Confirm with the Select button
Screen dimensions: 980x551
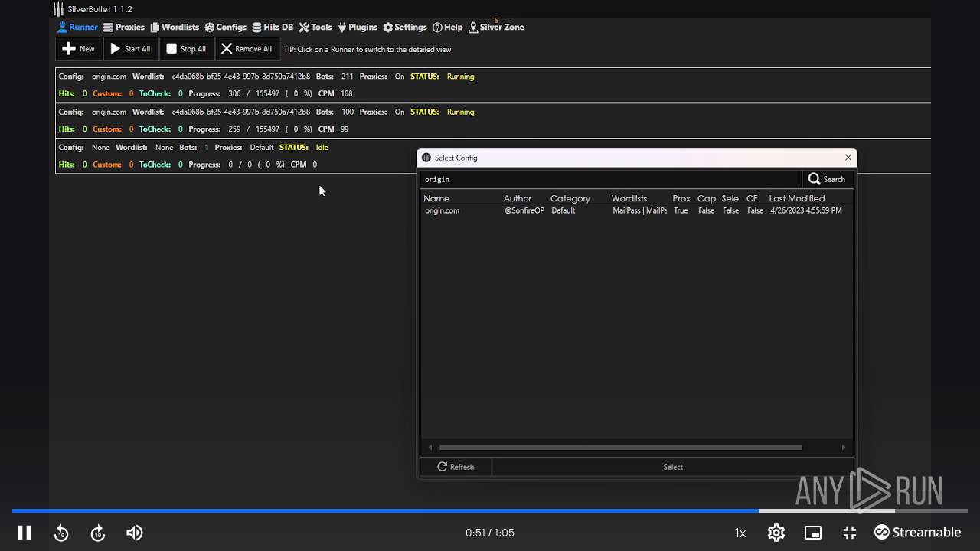[673, 467]
